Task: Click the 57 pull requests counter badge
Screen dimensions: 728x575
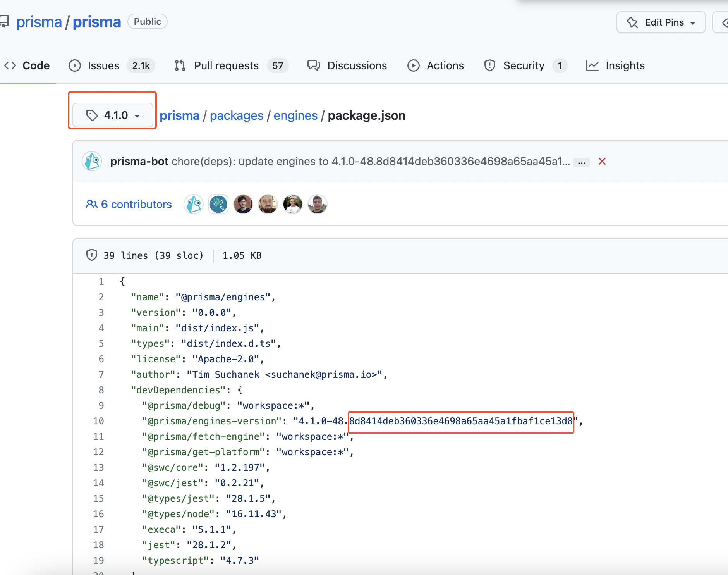Action: coord(278,65)
